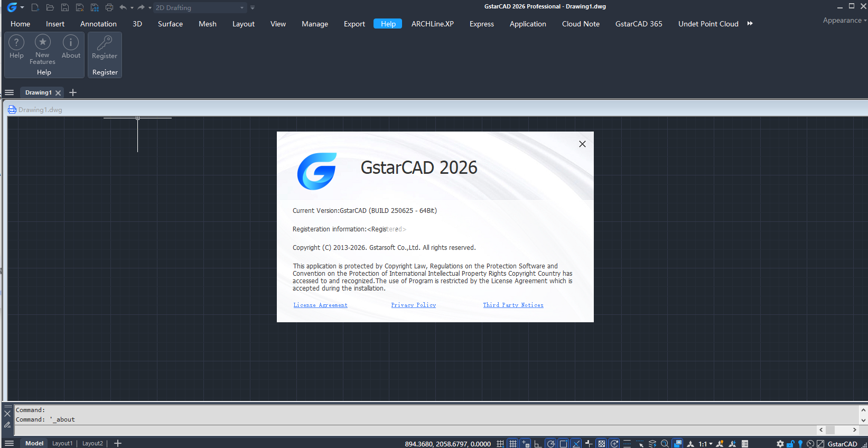This screenshot has height=448, width=868.
Task: Add a new layout with plus button
Action: tap(118, 443)
